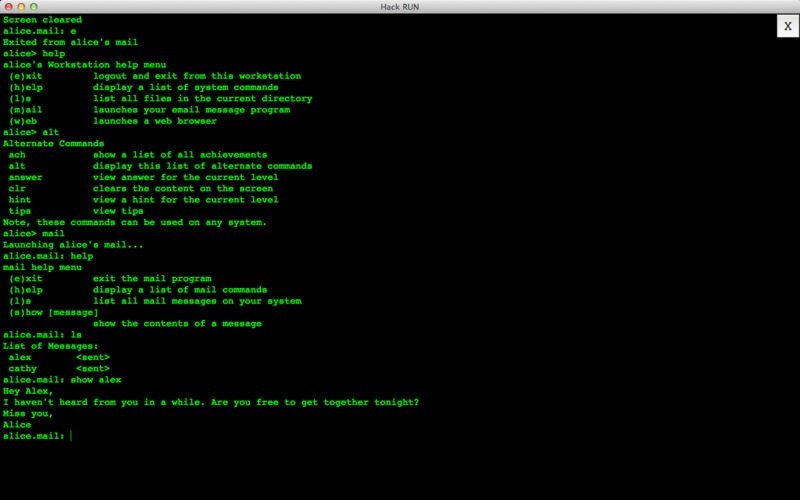Screen dimensions: 800x500
Task: Click the answer entry under Alternate Commands
Action: [26, 177]
